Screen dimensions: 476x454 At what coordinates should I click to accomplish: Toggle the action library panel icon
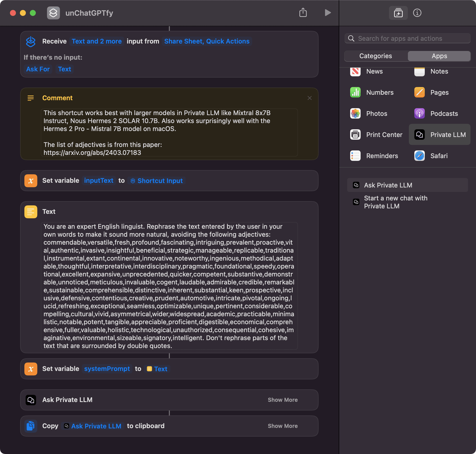[x=398, y=13]
